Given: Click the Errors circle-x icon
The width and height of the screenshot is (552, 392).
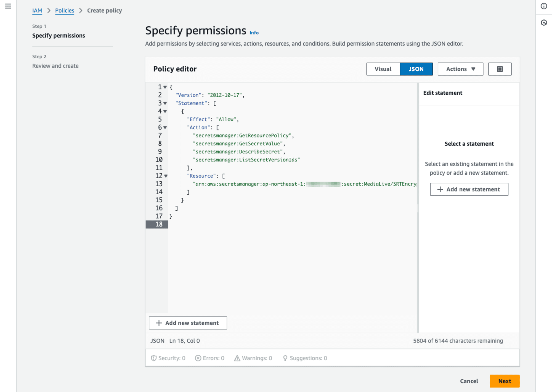Looking at the screenshot, I should 198,358.
